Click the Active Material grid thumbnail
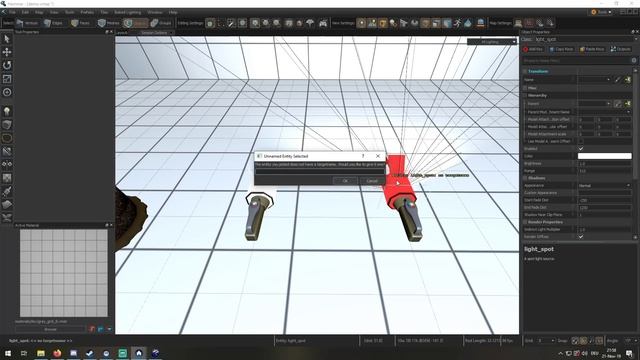The height and width of the screenshot is (360, 640). click(64, 273)
